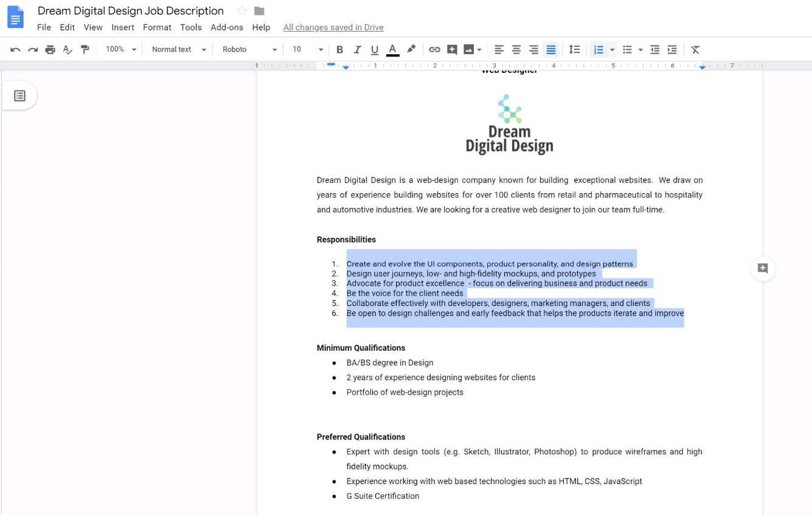Image resolution: width=812 pixels, height=515 pixels.
Task: Toggle the numbered list button
Action: click(599, 49)
